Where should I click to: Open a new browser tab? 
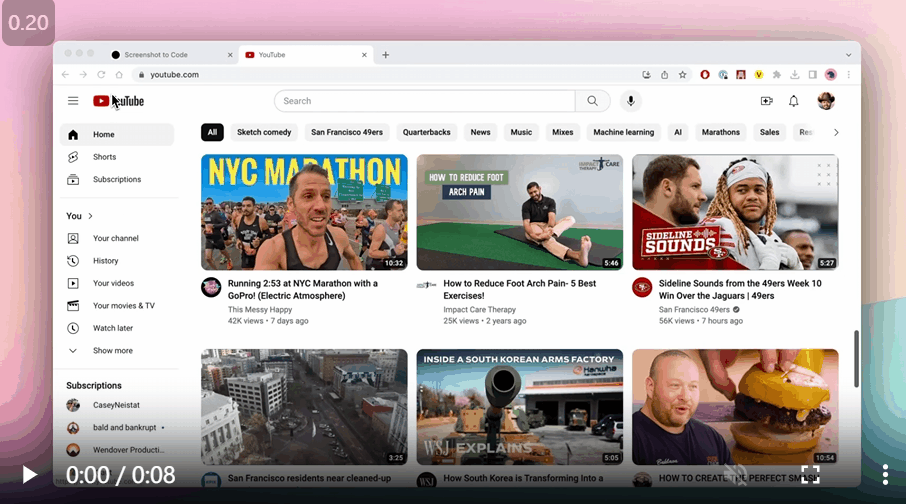pos(385,55)
